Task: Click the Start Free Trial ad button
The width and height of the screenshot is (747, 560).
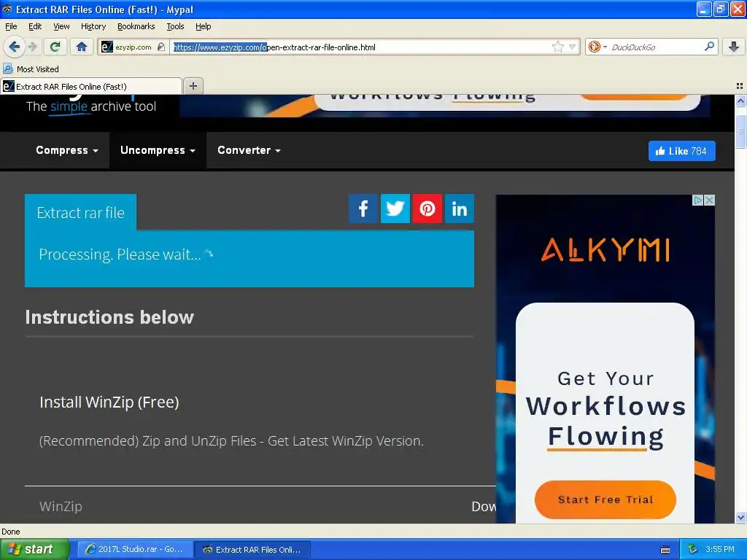Action: coord(605,499)
